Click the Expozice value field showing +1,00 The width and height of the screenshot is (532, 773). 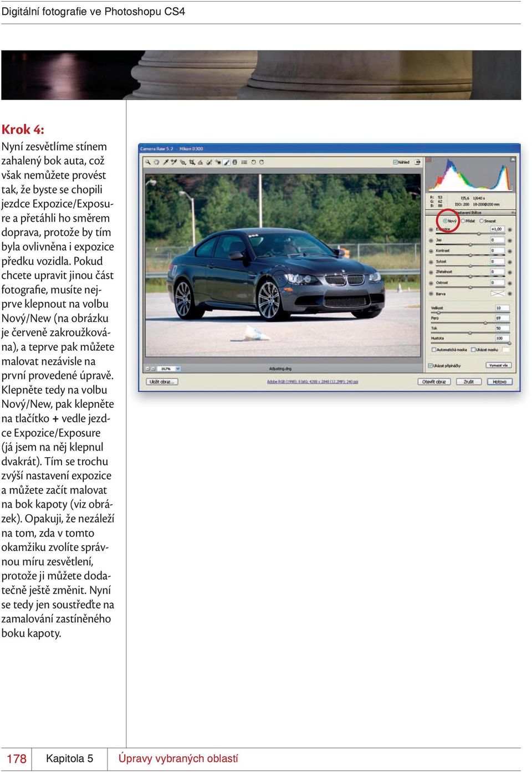pos(498,229)
